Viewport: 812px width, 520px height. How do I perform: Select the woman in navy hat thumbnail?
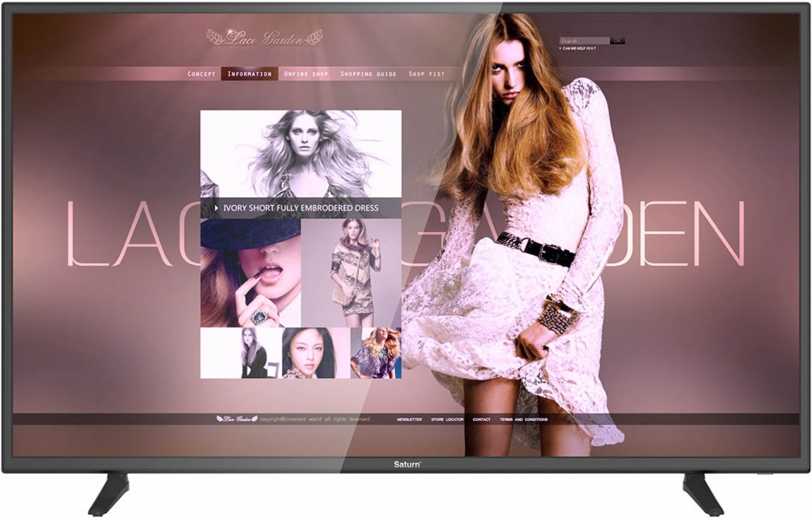point(250,272)
